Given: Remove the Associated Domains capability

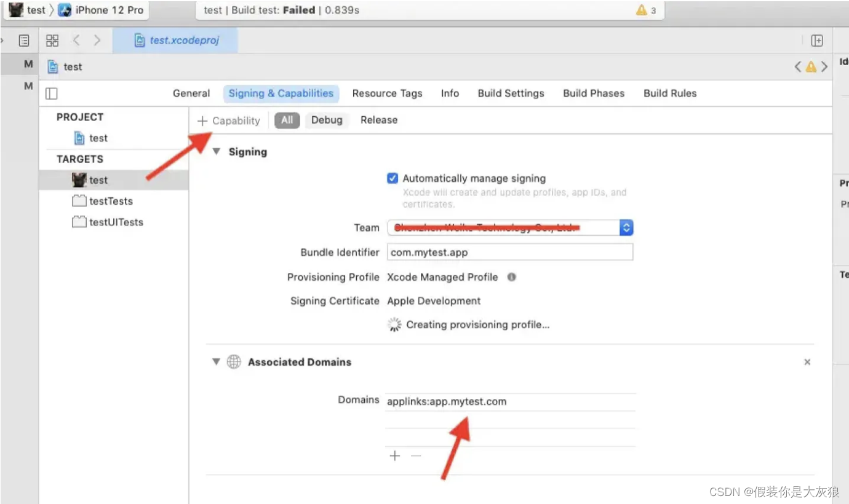Looking at the screenshot, I should (807, 363).
